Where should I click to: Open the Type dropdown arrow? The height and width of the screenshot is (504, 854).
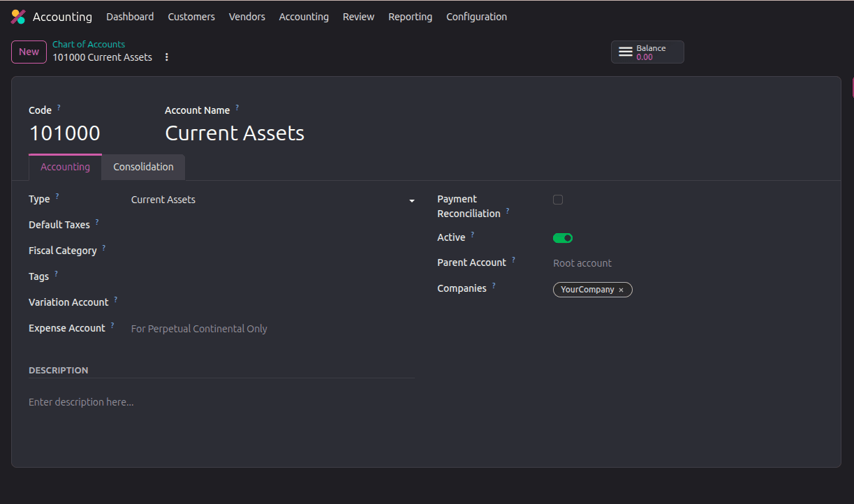pyautogui.click(x=412, y=201)
